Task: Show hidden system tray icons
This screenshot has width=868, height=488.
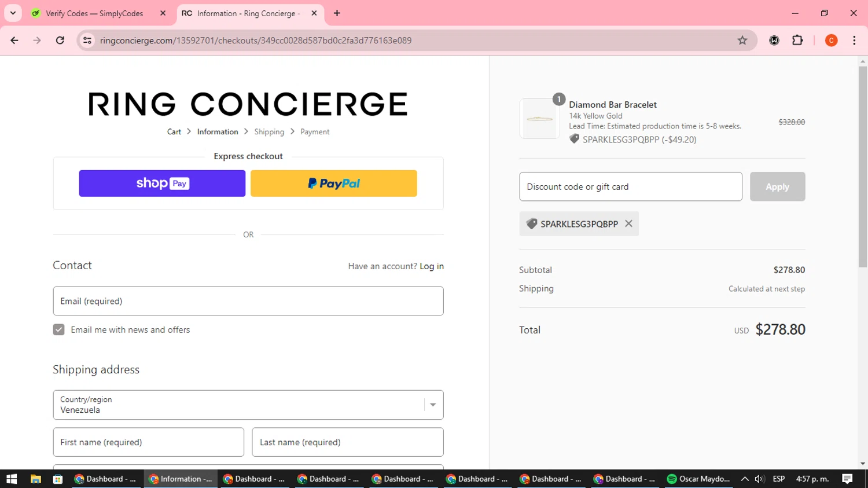Action: pyautogui.click(x=745, y=479)
